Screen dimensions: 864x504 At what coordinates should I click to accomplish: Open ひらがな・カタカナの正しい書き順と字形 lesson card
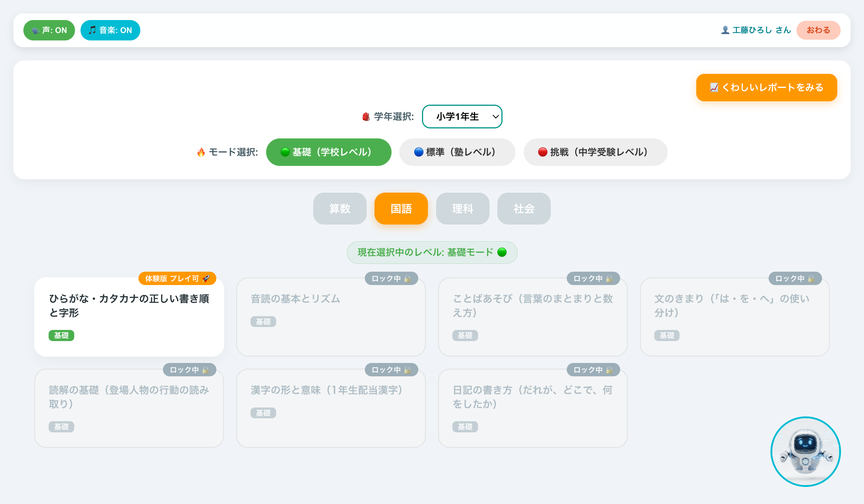(129, 317)
